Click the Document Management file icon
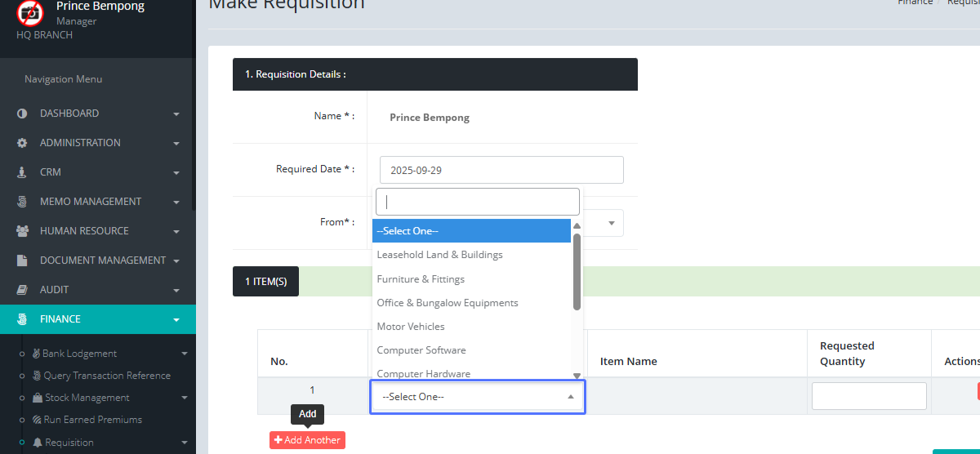 22,260
